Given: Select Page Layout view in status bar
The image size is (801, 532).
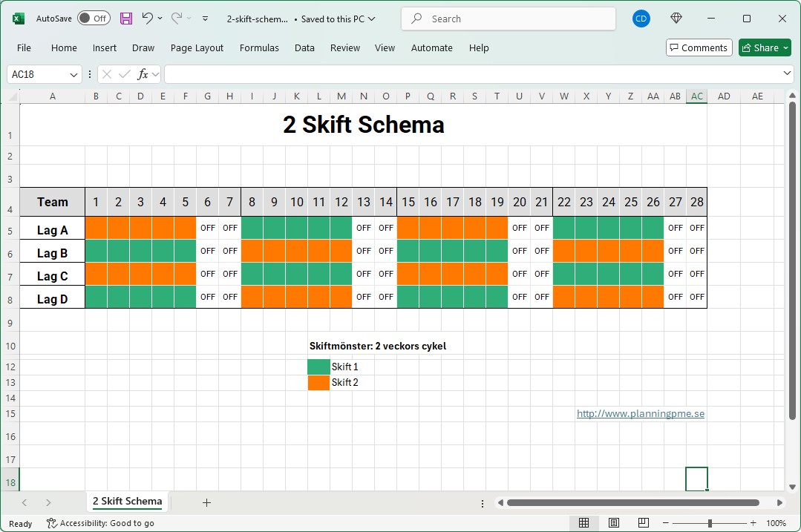Looking at the screenshot, I should point(614,523).
